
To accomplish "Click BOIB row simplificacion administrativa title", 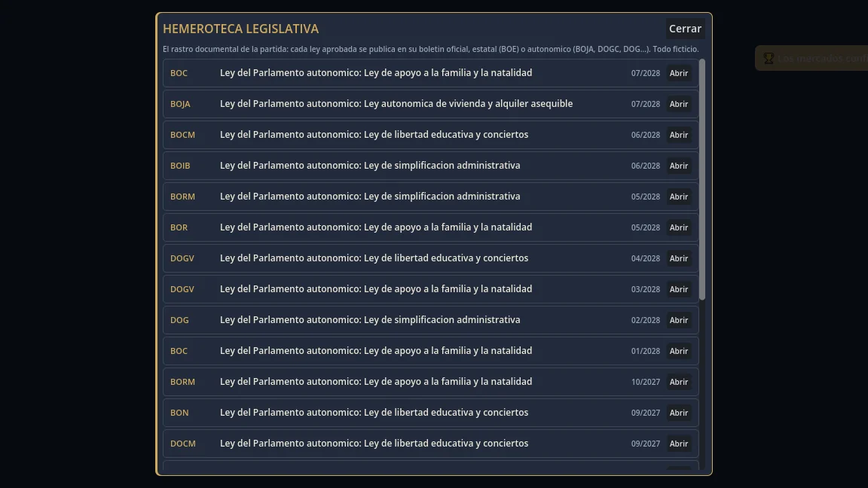I will pyautogui.click(x=370, y=166).
